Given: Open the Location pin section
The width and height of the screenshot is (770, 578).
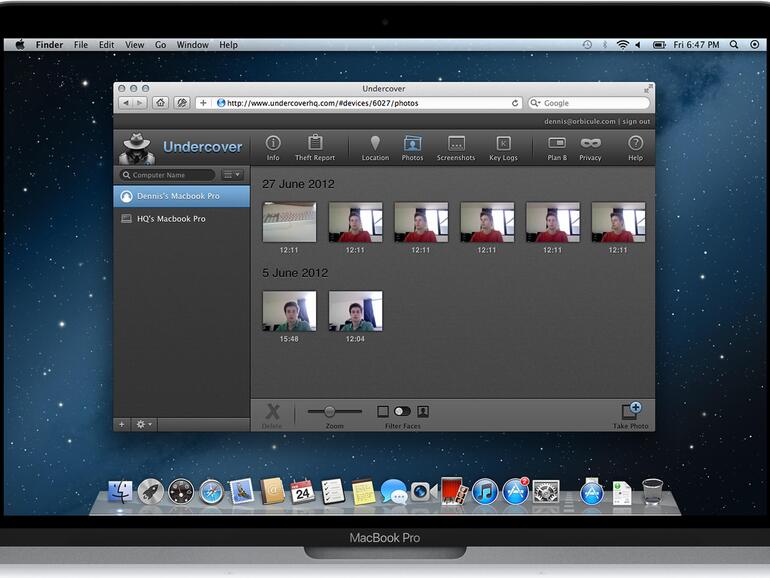Looking at the screenshot, I should 375,148.
